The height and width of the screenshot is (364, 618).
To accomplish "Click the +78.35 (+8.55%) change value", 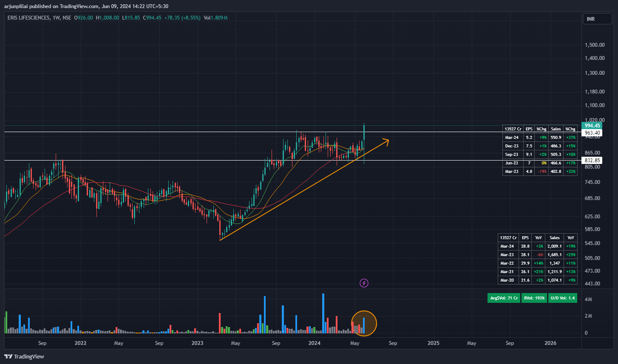I will coord(181,18).
